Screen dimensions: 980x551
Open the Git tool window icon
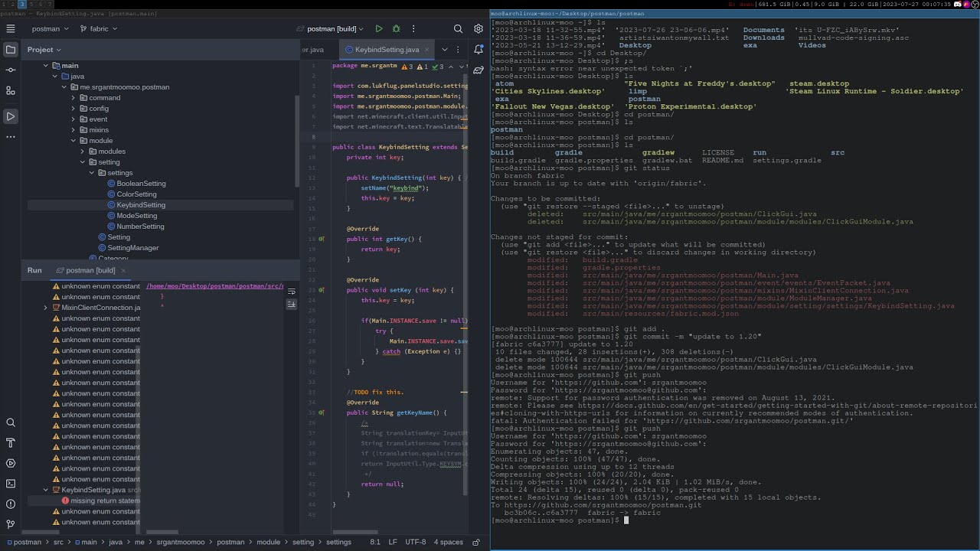pyautogui.click(x=11, y=524)
